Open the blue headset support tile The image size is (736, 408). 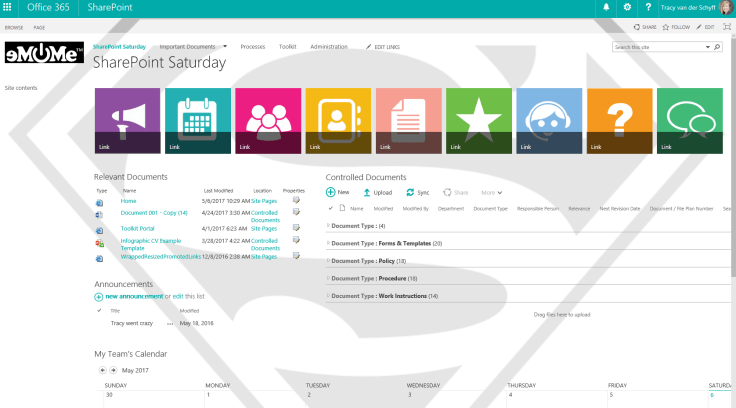[549, 121]
